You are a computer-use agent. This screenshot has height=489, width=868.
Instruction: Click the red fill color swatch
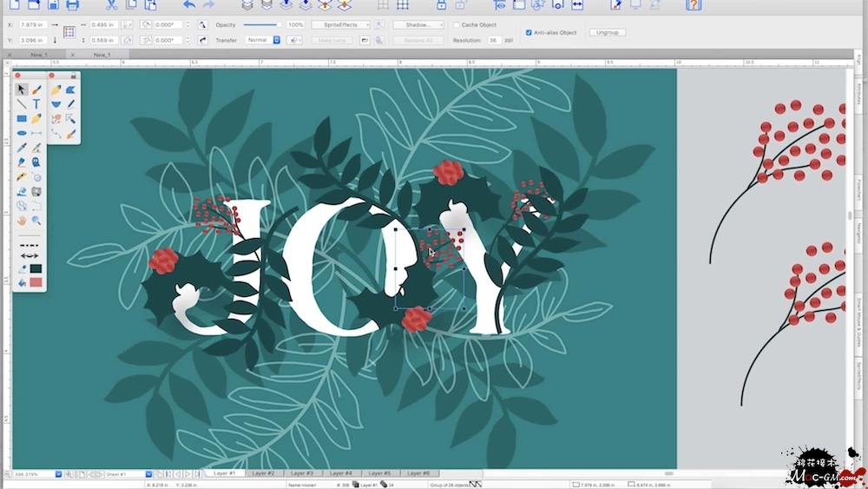pyautogui.click(x=36, y=282)
